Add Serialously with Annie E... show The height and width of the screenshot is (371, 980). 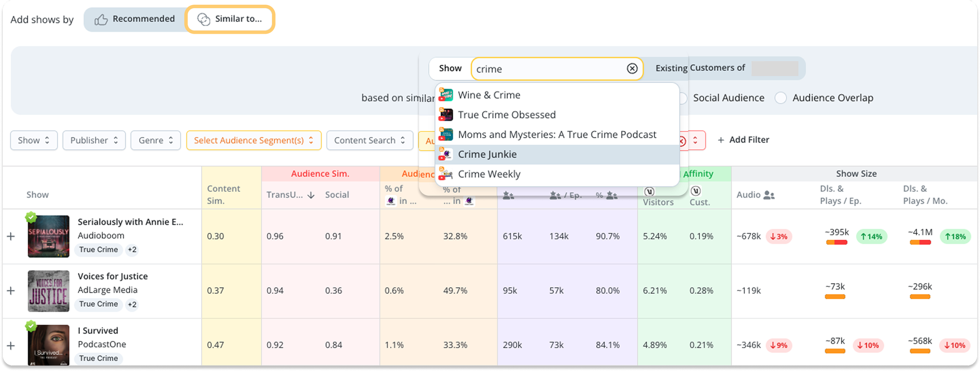11,236
